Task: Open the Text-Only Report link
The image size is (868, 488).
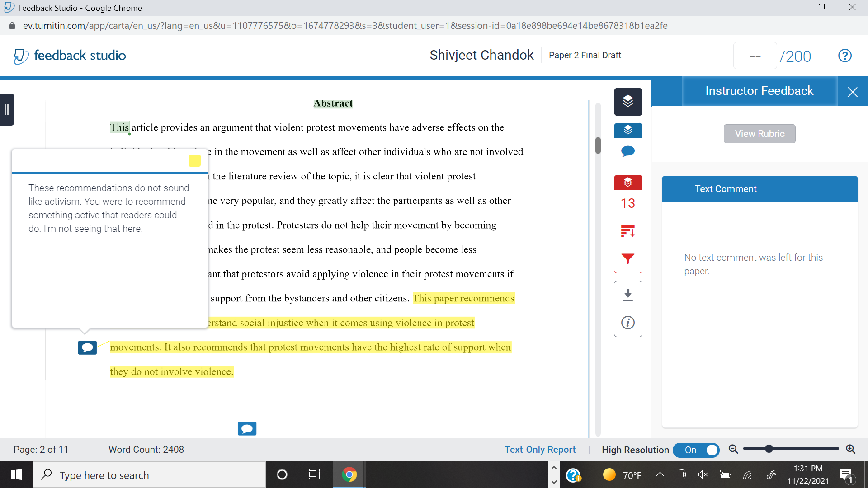Action: pyautogui.click(x=540, y=450)
